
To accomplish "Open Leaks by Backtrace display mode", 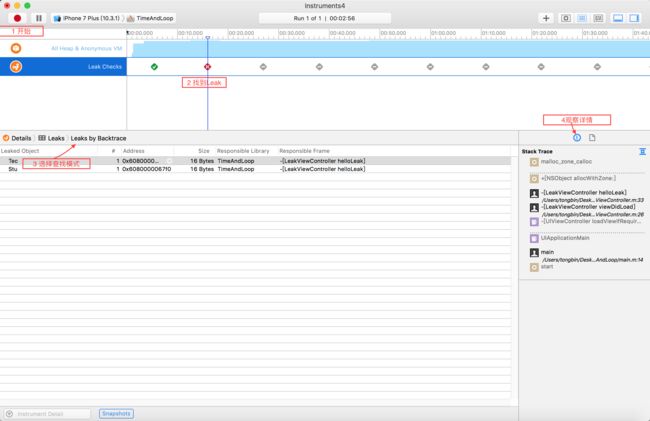I will click(x=98, y=138).
